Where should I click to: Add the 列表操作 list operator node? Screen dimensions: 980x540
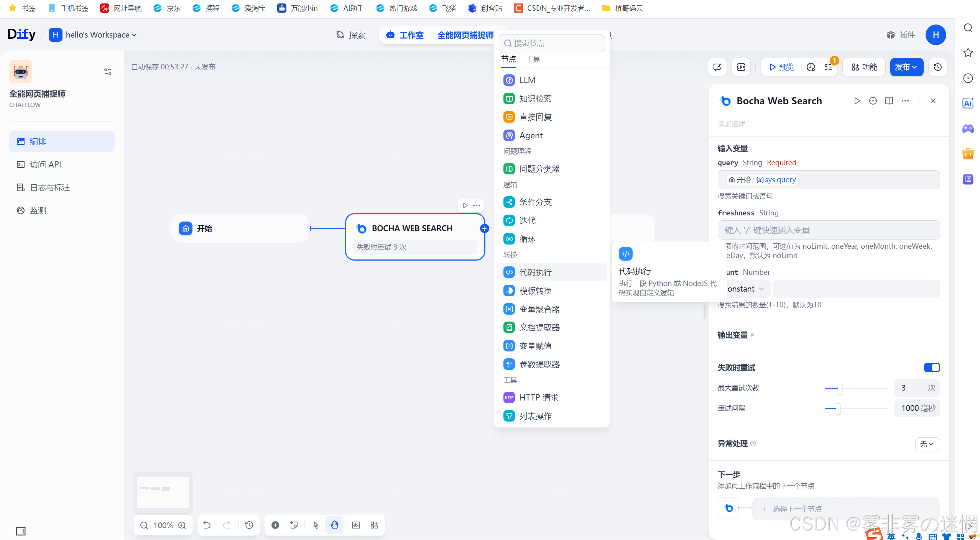[x=551, y=416]
